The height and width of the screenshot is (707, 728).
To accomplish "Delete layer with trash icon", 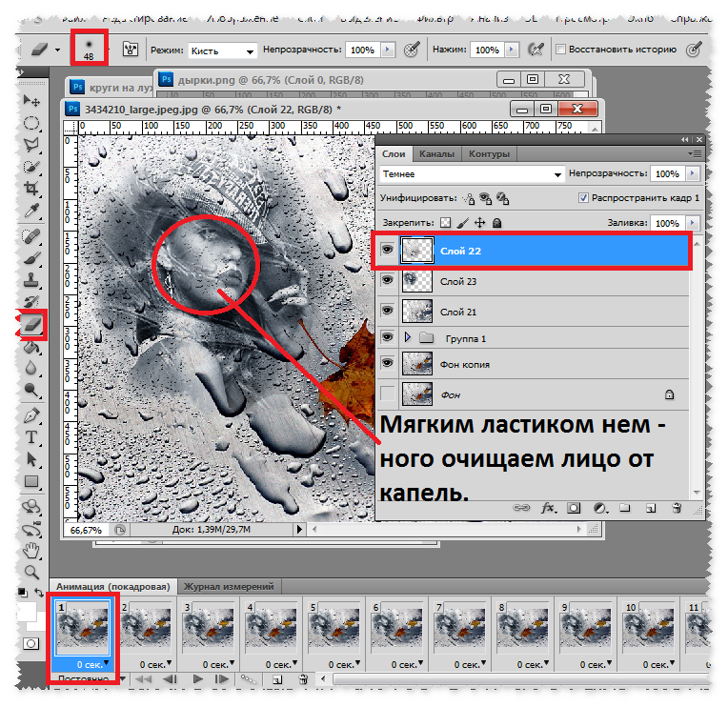I will tap(677, 508).
